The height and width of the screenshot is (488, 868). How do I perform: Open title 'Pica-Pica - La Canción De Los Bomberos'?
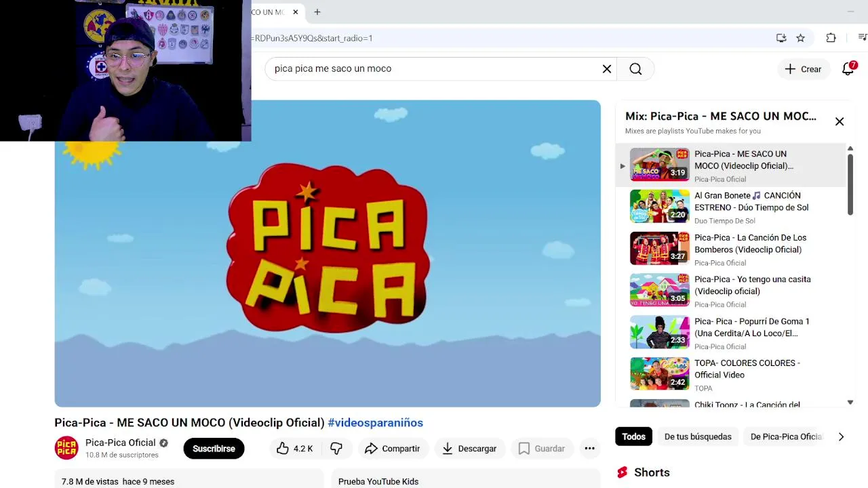tap(750, 243)
